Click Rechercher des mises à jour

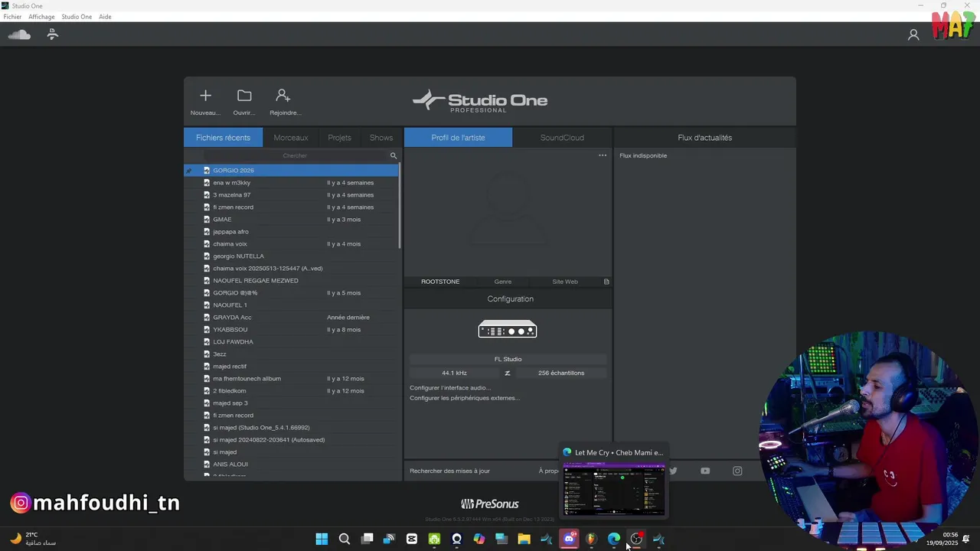[x=449, y=471]
